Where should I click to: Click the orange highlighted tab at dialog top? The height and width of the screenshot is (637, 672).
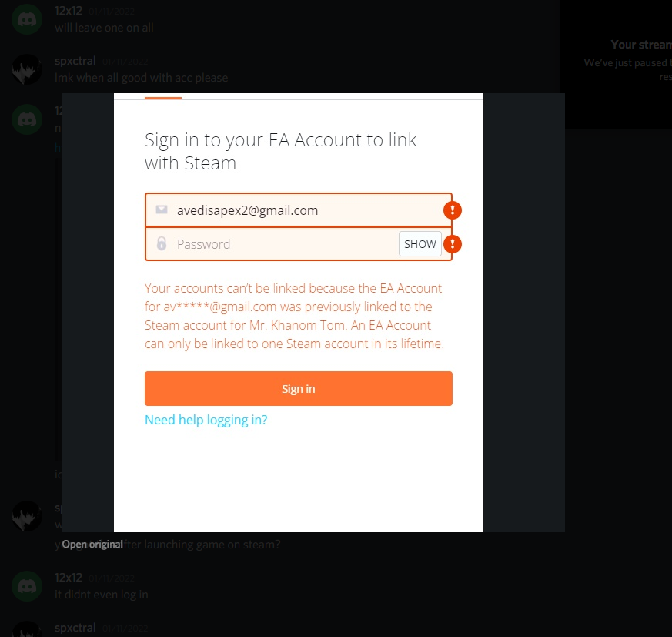tap(163, 98)
